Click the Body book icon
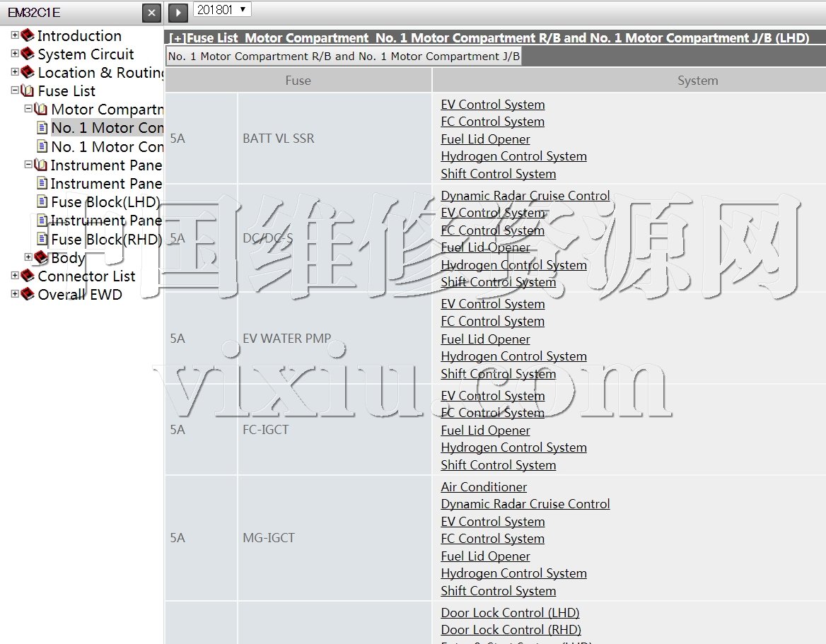This screenshot has width=826, height=644. click(x=41, y=257)
